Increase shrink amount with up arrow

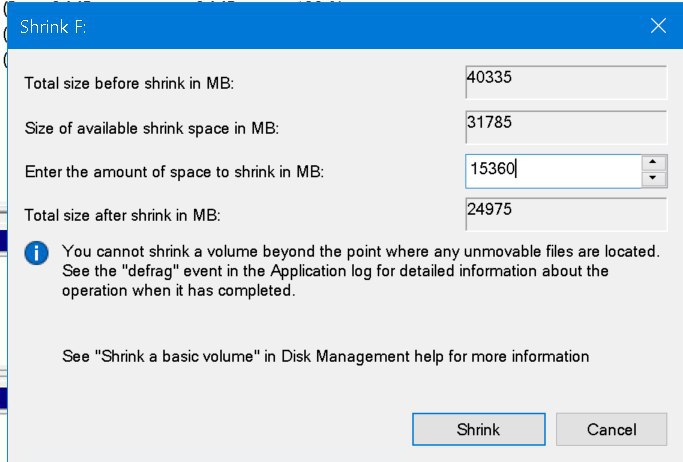pos(653,162)
